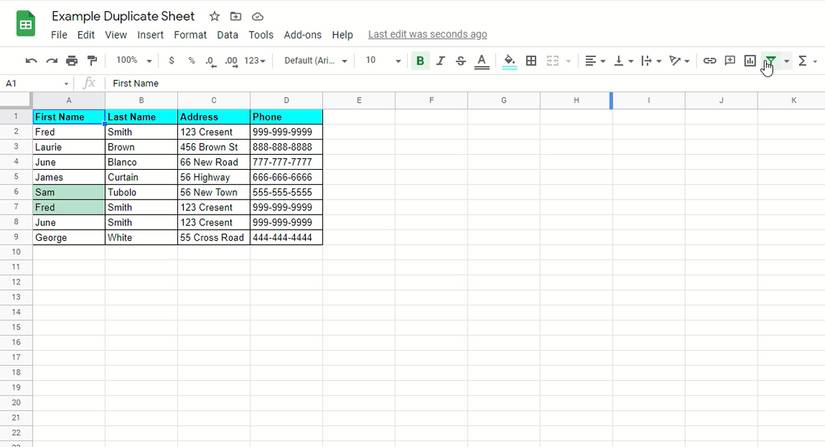The width and height of the screenshot is (825, 447).
Task: Open the Format menu
Action: [x=190, y=35]
